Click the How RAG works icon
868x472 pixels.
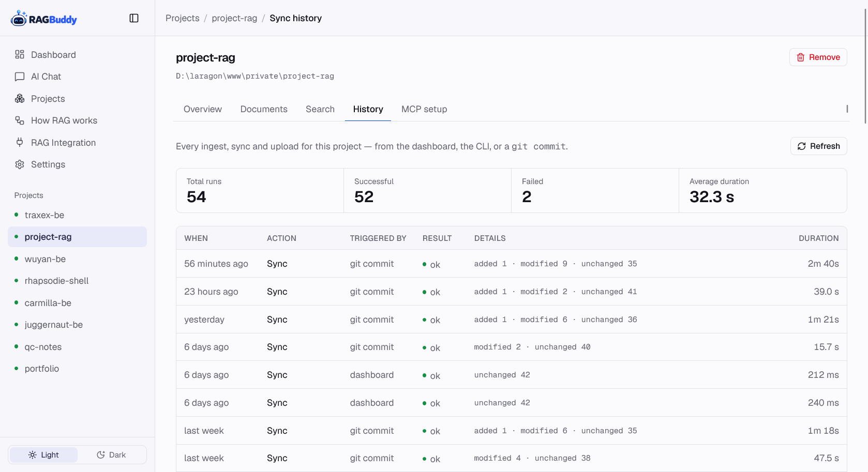click(20, 120)
